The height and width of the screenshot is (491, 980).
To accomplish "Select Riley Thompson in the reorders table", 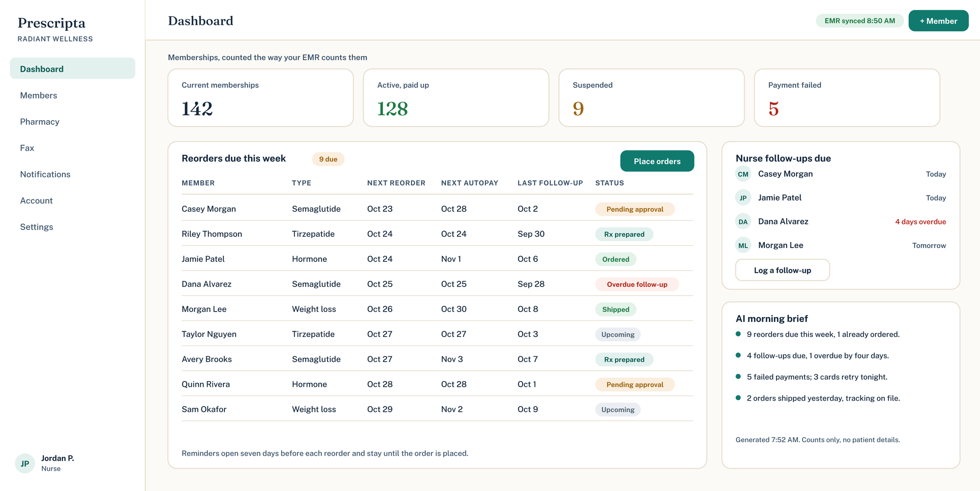I will click(212, 234).
